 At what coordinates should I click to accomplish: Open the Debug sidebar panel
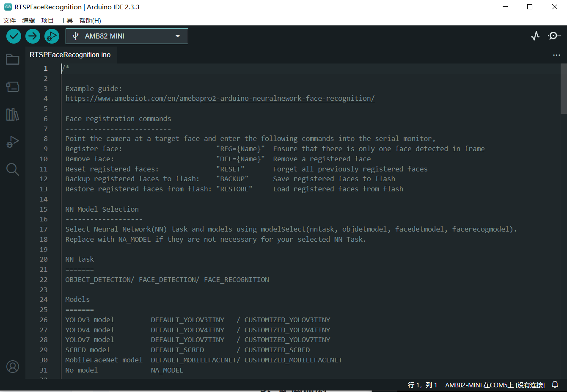pyautogui.click(x=13, y=142)
